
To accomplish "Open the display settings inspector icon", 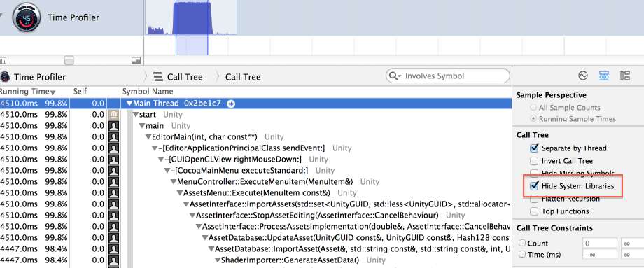I will tap(603, 76).
